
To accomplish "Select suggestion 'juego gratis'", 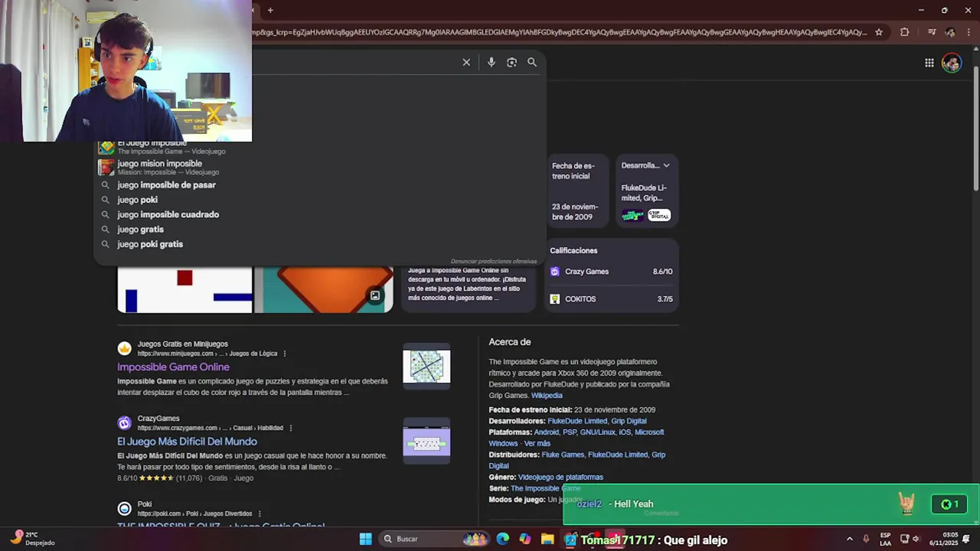I will 140,229.
